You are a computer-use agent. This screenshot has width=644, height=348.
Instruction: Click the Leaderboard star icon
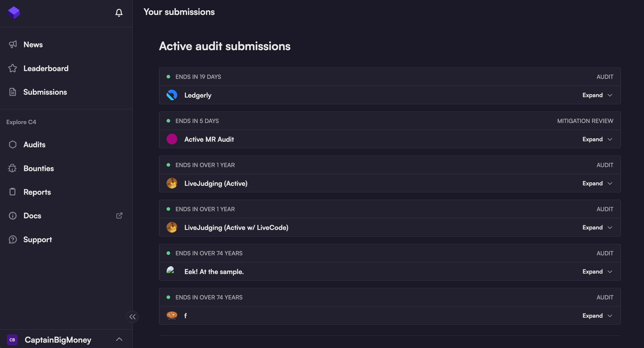click(12, 68)
